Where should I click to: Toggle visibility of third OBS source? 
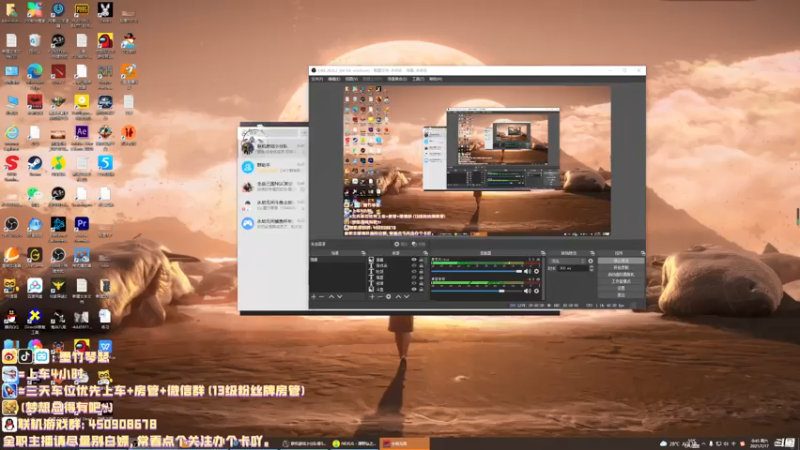click(414, 271)
